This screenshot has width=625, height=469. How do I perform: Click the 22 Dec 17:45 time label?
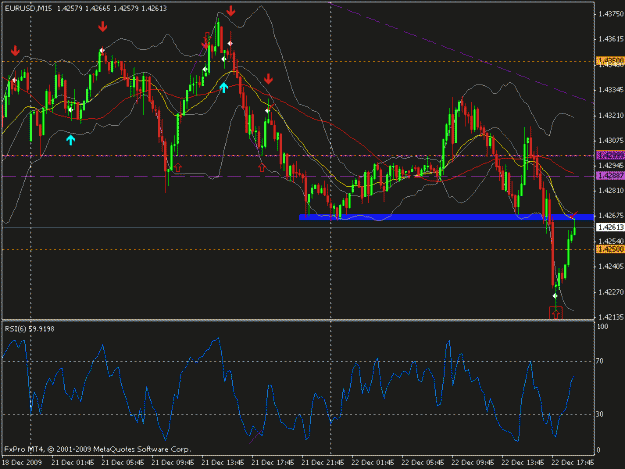(x=573, y=463)
